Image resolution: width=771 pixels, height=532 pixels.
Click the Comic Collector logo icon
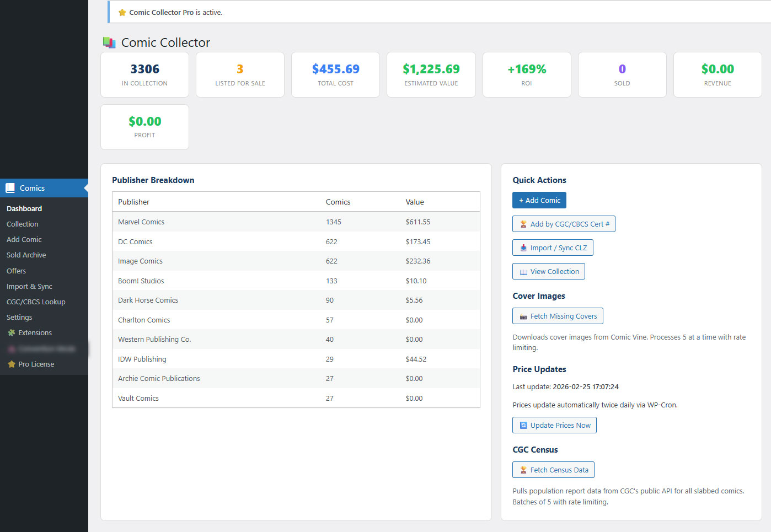109,42
